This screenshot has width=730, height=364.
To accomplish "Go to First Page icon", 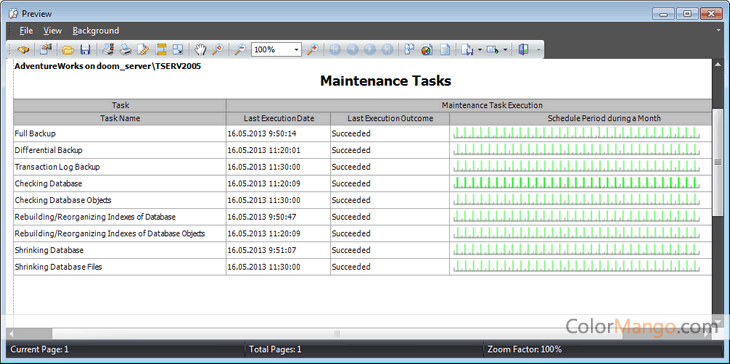I will click(335, 49).
